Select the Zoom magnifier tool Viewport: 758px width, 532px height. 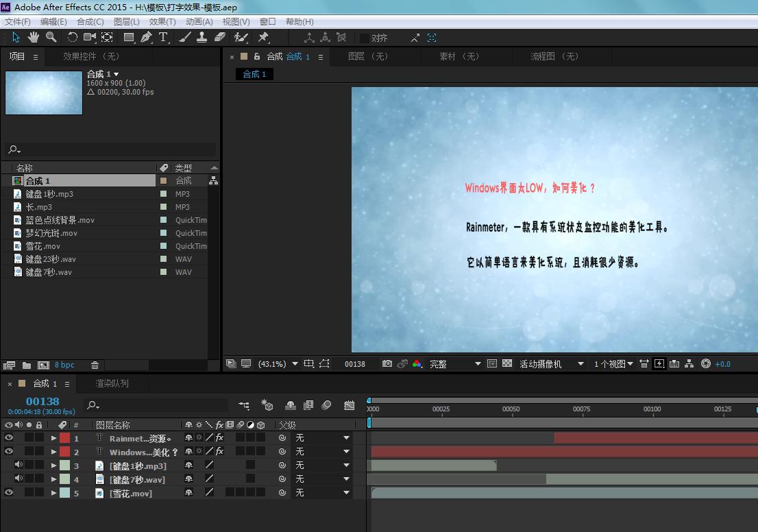click(51, 37)
